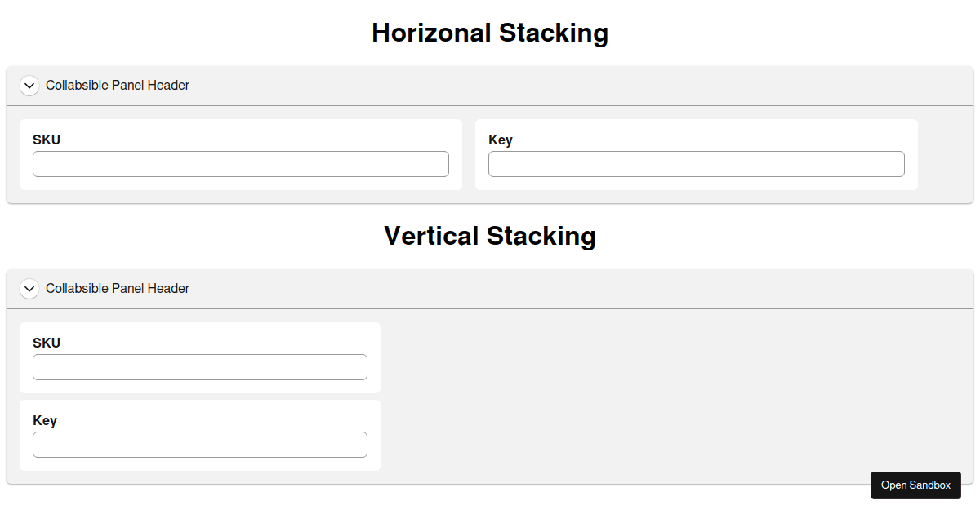Click empty header bar of Vertical Stacking panel
The height and width of the screenshot is (514, 980).
click(572, 289)
